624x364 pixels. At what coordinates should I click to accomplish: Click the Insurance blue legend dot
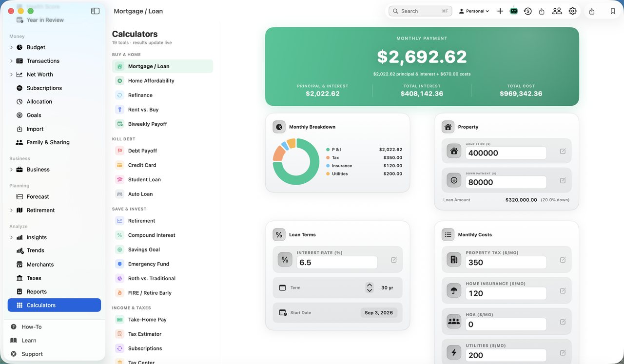(x=328, y=166)
